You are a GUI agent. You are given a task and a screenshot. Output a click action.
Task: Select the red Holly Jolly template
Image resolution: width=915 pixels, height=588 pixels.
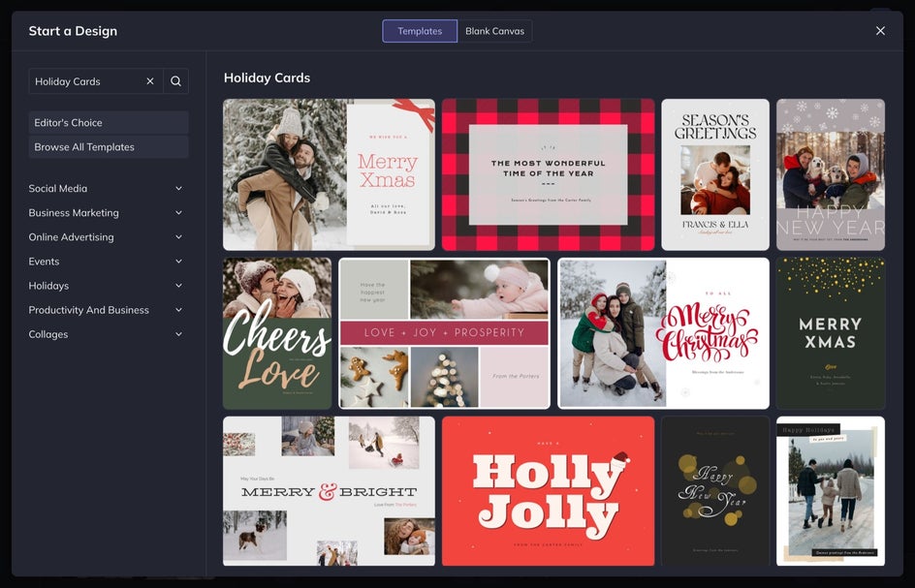[548, 490]
